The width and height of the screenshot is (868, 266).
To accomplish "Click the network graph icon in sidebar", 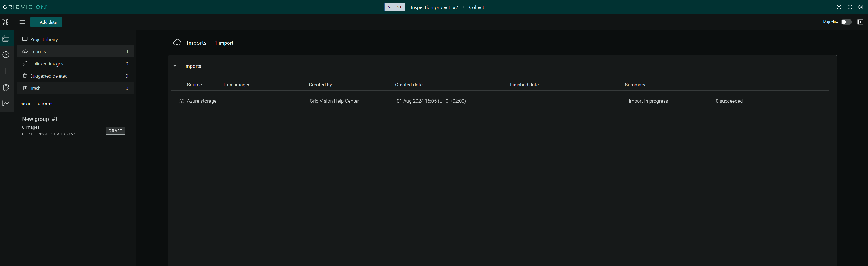I will [6, 22].
